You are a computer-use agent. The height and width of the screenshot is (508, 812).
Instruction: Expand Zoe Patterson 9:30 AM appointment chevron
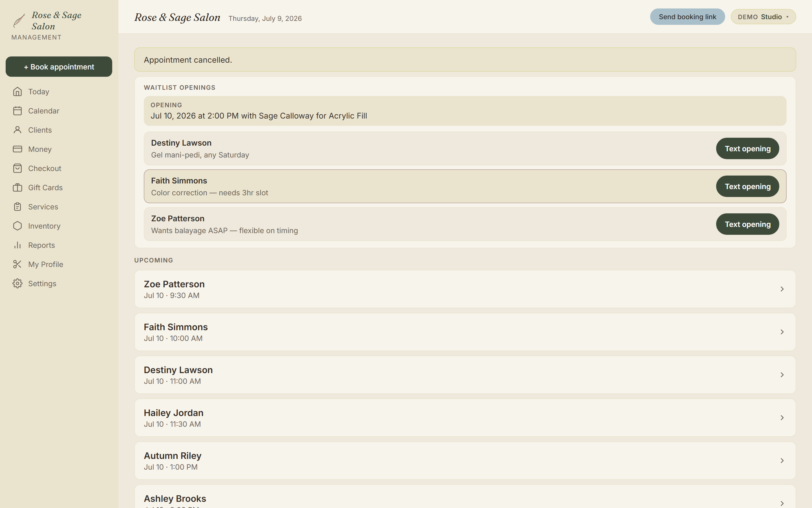(x=782, y=289)
